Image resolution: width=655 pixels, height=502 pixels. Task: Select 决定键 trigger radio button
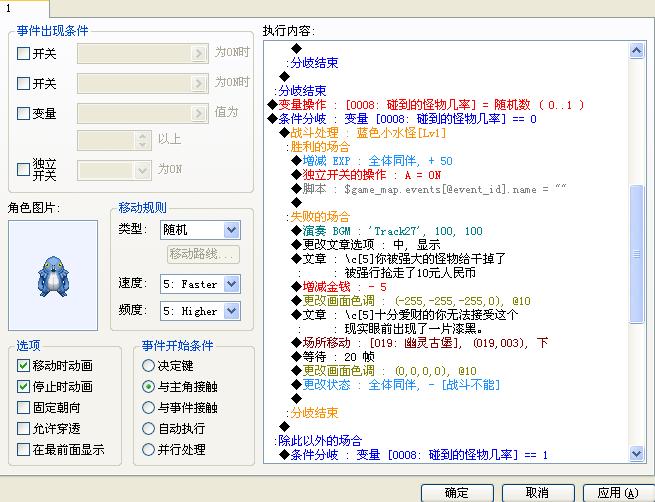[x=148, y=366]
